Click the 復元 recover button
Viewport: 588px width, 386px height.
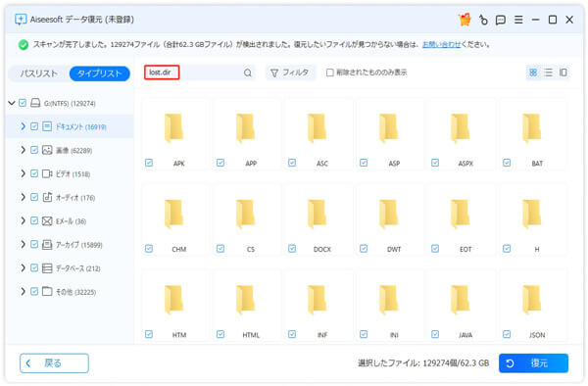coord(533,363)
